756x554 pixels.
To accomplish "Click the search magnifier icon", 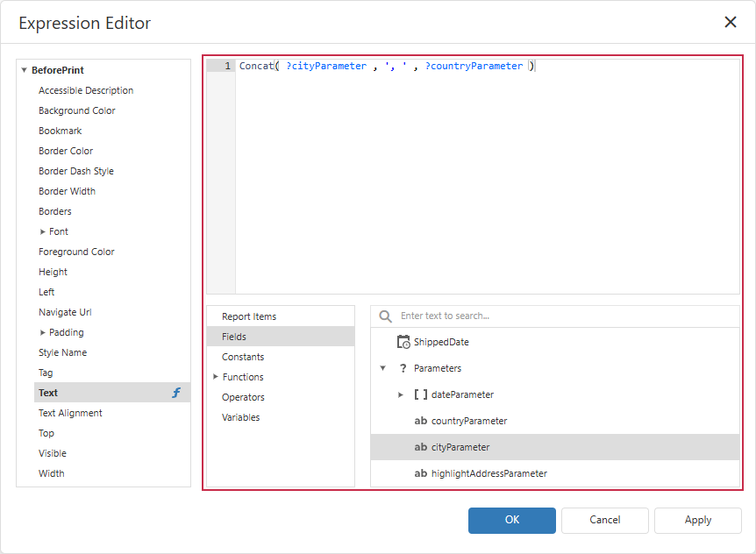I will tap(385, 316).
